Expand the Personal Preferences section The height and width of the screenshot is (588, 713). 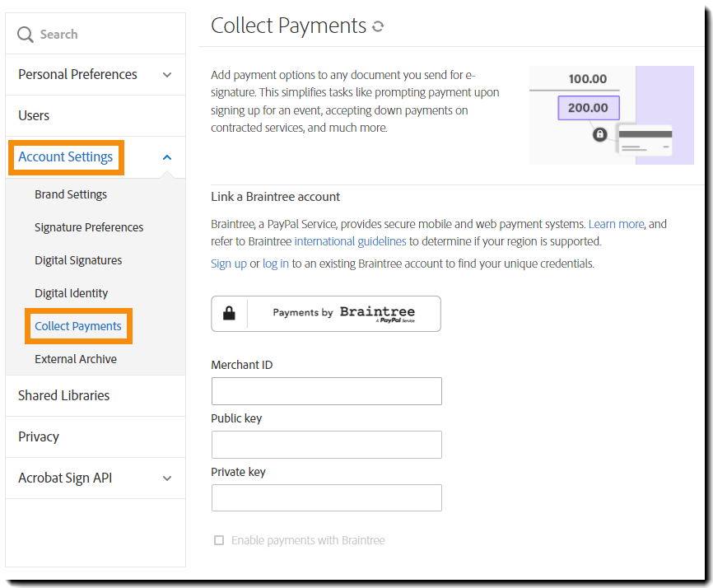click(x=167, y=75)
